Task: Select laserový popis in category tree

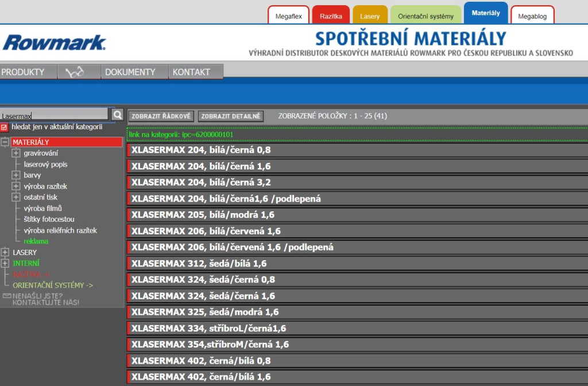Action: pyautogui.click(x=45, y=164)
